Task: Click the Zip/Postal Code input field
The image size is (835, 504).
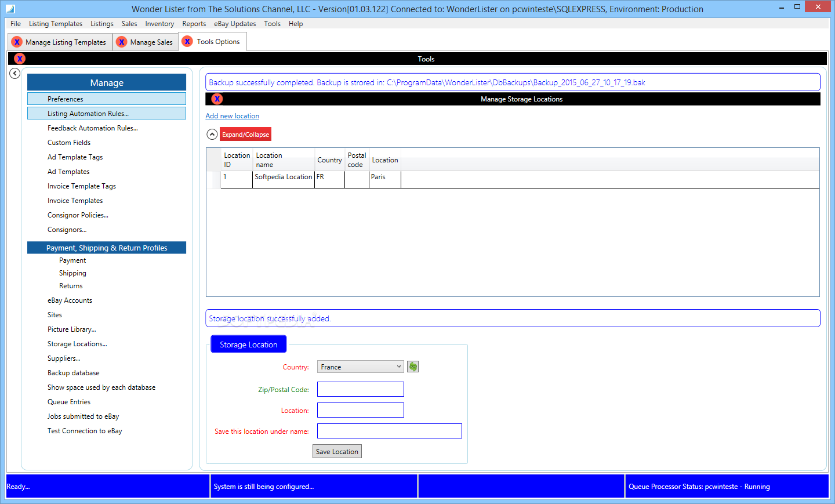Action: tap(361, 389)
